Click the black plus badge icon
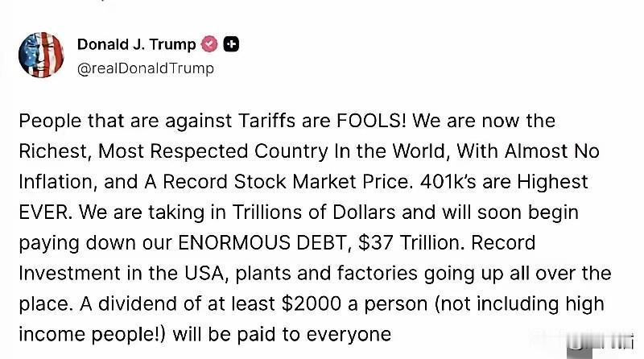Screen dimensions: 644x359 pos(231,44)
